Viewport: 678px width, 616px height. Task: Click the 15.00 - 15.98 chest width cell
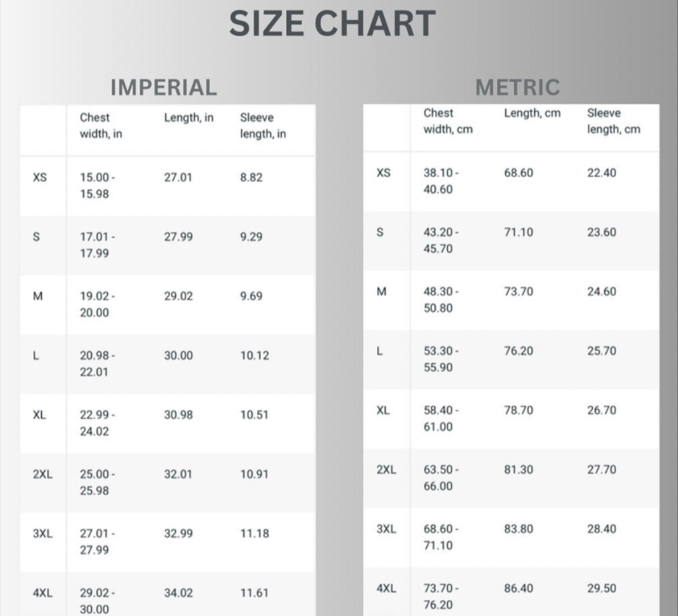(97, 185)
